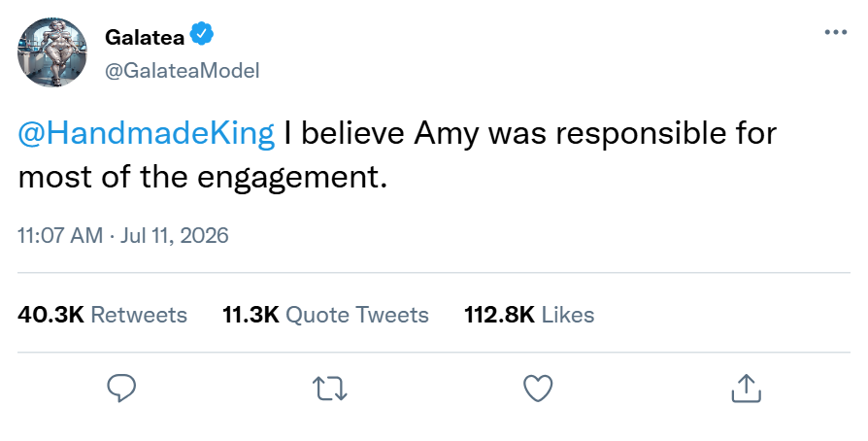This screenshot has height=441, width=868.
Task: View the 40.3K Retweets list
Action: [x=102, y=315]
